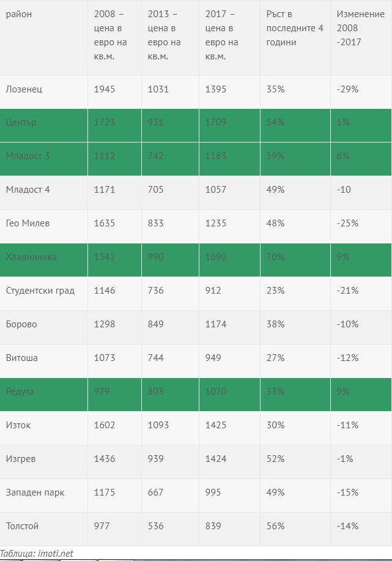
Task: Select Младост 3 highlighted row label
Action: click(28, 156)
